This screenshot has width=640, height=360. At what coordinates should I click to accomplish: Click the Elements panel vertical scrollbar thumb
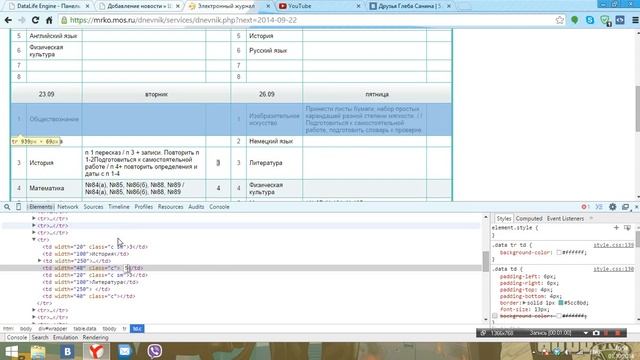tap(486, 261)
